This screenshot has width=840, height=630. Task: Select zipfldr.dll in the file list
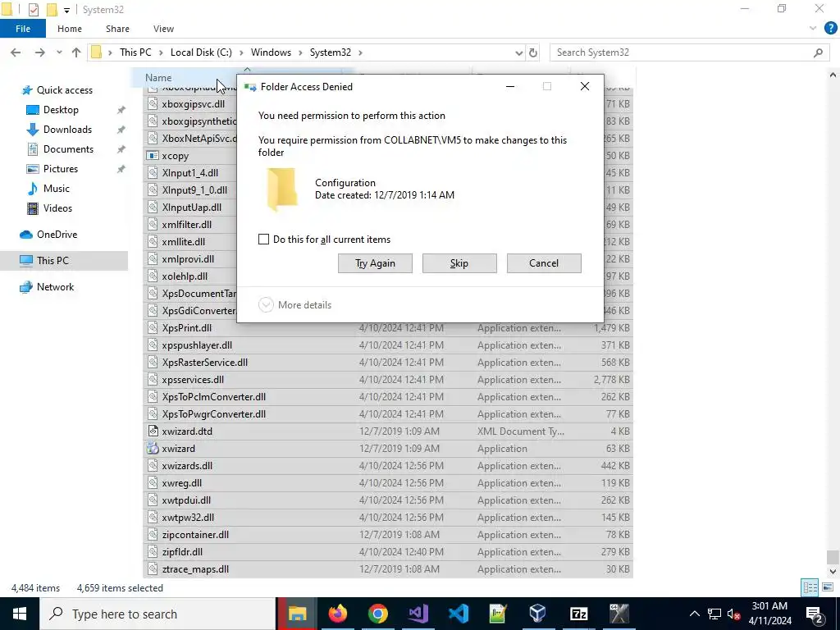(x=182, y=552)
